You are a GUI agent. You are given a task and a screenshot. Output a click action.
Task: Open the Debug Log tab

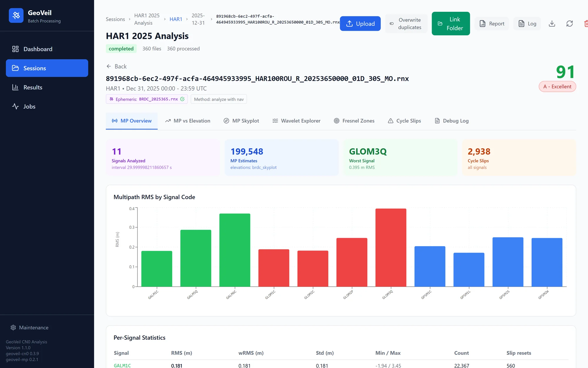click(452, 121)
